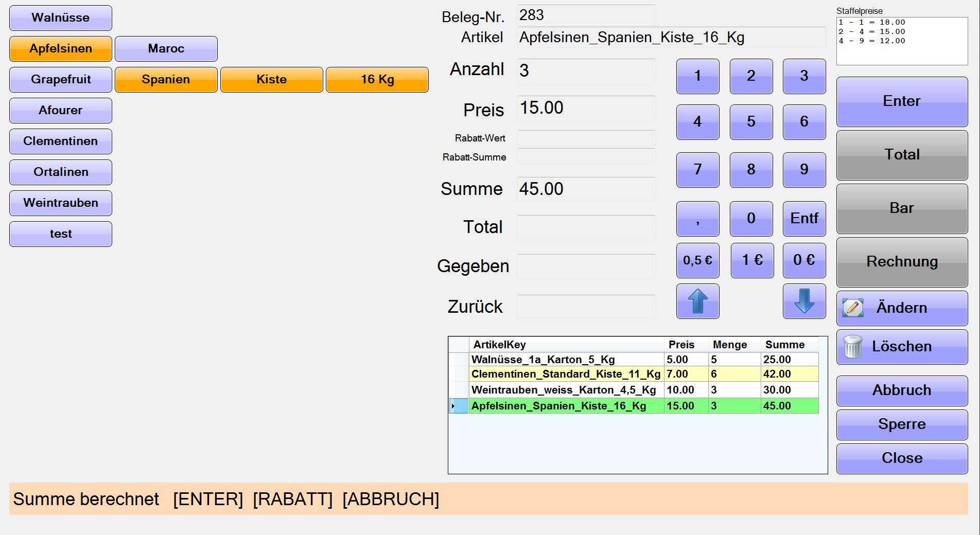Screen dimensions: 980x535
Task: Tap keypad digit 2
Action: [x=751, y=76]
